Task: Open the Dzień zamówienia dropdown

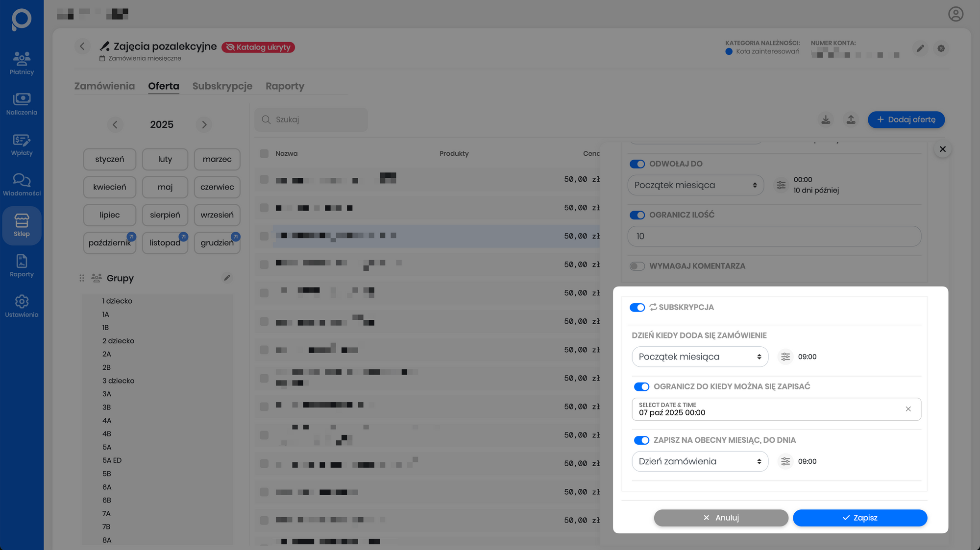Action: click(x=700, y=461)
